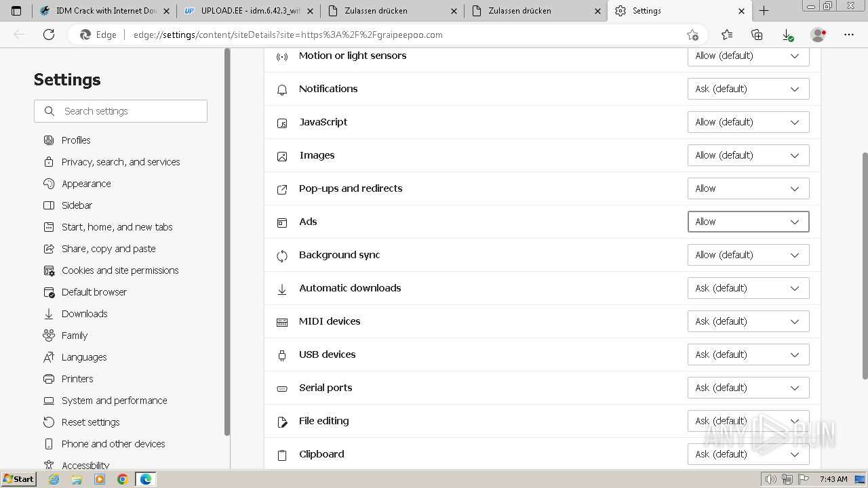This screenshot has height=488, width=868.
Task: Open the Motion or light sensors dropdown
Action: [749, 56]
